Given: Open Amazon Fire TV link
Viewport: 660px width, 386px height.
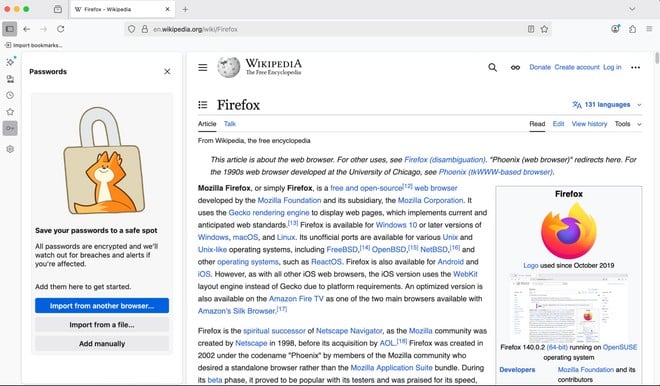Looking at the screenshot, I should click(296, 298).
